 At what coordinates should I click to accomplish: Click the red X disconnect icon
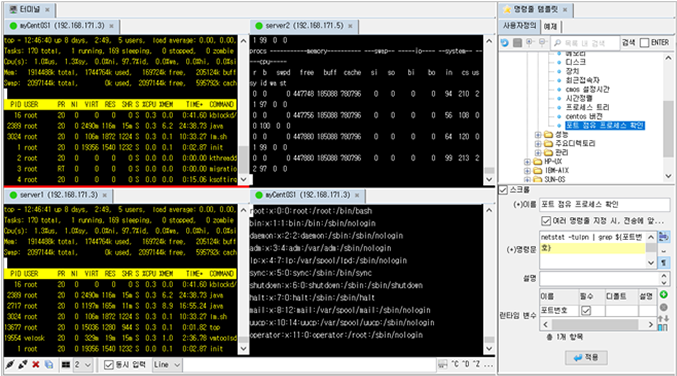pos(36,365)
